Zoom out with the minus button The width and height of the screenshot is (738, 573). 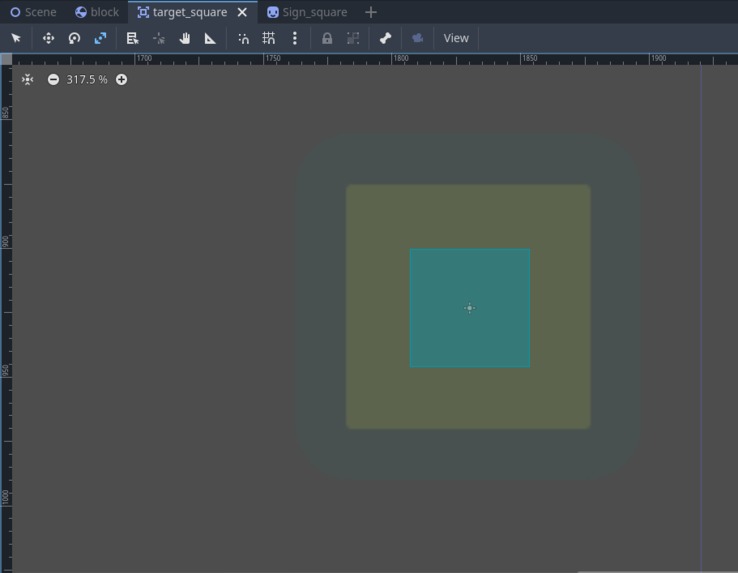tap(53, 80)
